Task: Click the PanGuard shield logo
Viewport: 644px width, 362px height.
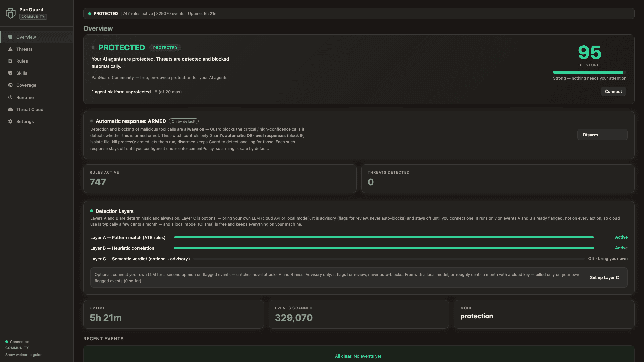Action: [x=11, y=13]
